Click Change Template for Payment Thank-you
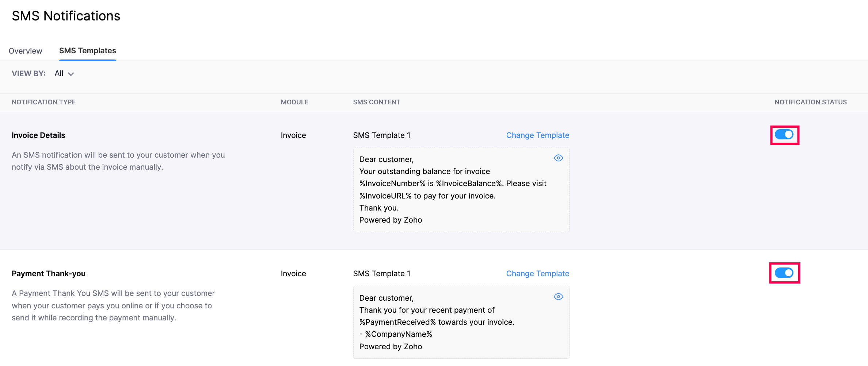Screen dimensions: 868x366 pos(537,273)
